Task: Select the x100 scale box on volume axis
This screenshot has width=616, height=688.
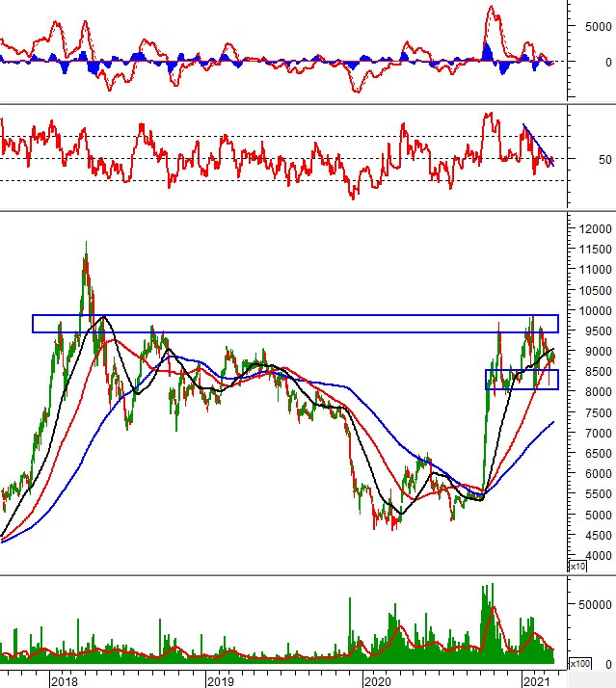Action: point(579,663)
